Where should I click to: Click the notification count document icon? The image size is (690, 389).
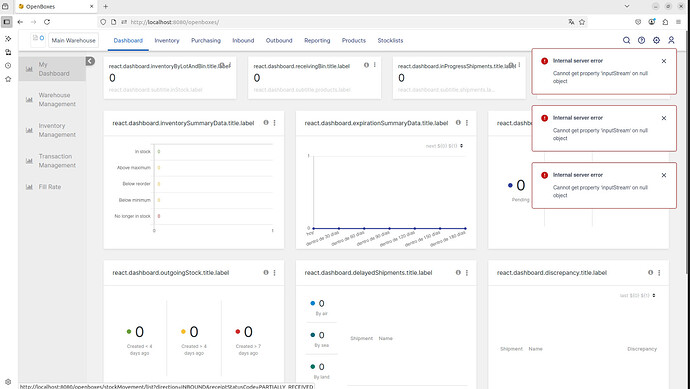[x=38, y=38]
